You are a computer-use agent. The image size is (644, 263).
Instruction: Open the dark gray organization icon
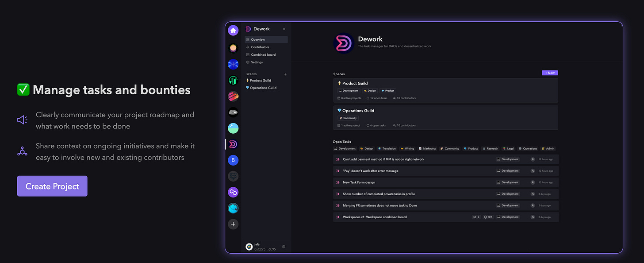point(233,176)
